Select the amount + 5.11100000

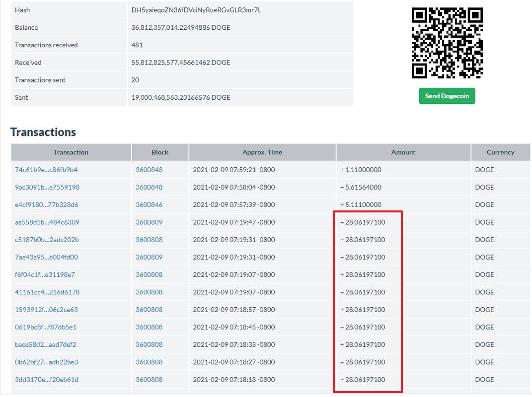coord(361,205)
